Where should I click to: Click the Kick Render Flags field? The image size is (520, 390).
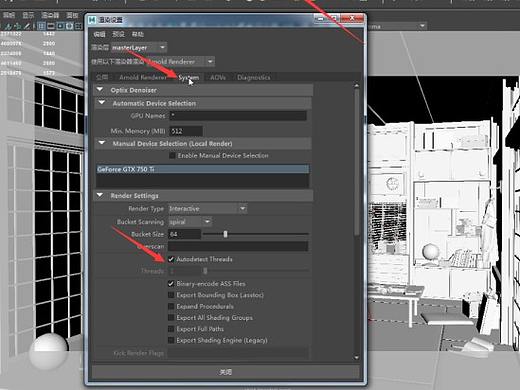tap(238, 353)
